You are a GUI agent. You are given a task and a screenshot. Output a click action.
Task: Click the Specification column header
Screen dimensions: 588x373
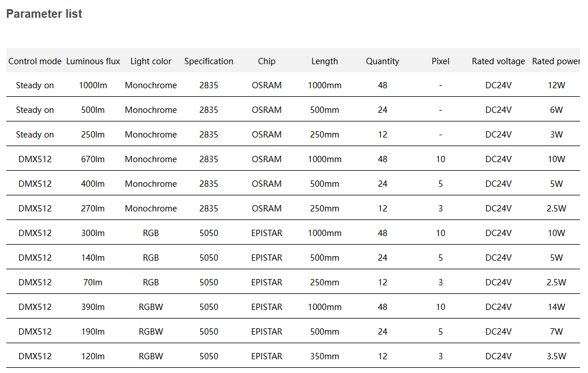click(x=209, y=61)
